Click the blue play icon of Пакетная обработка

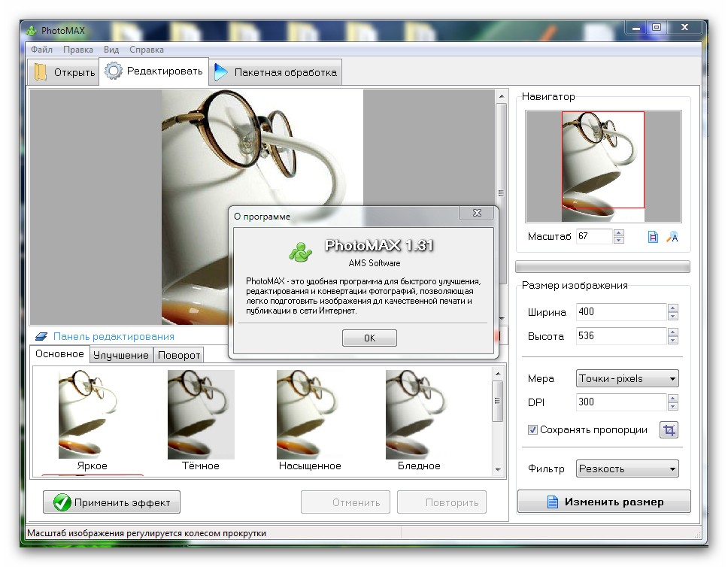pyautogui.click(x=220, y=72)
